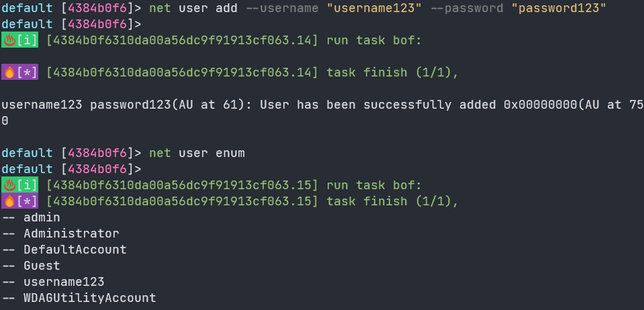Viewport: 644px width, 310px height.
Task: Click the --username flag in the command
Action: pos(282,8)
